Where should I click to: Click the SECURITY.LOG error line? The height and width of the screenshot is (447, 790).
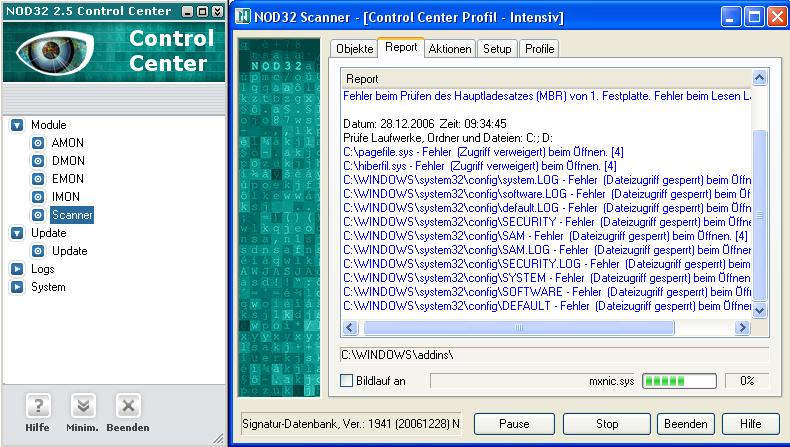click(x=547, y=264)
